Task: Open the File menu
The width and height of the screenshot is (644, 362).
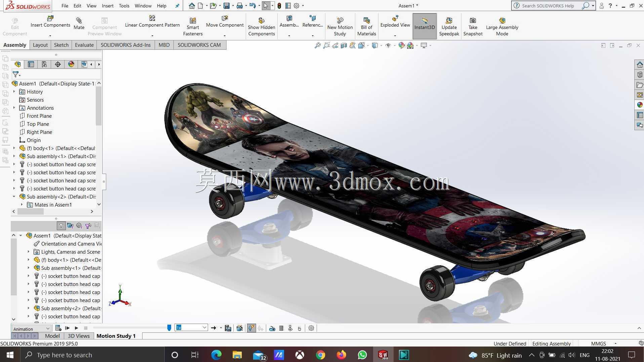Action: [65, 6]
